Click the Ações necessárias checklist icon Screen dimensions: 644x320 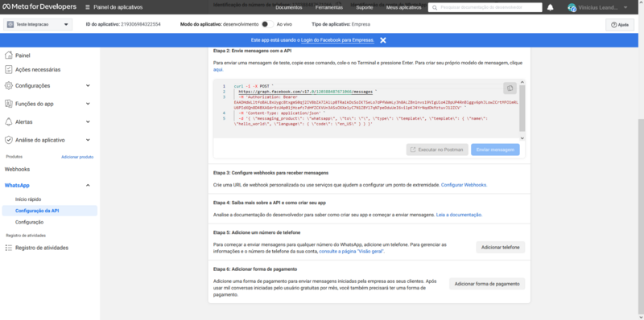pos(9,69)
